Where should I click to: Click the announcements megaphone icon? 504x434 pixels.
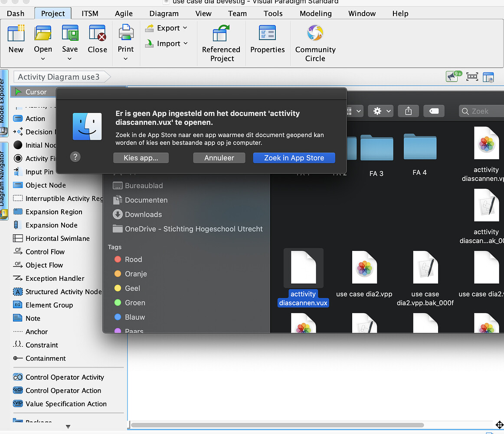click(x=454, y=76)
